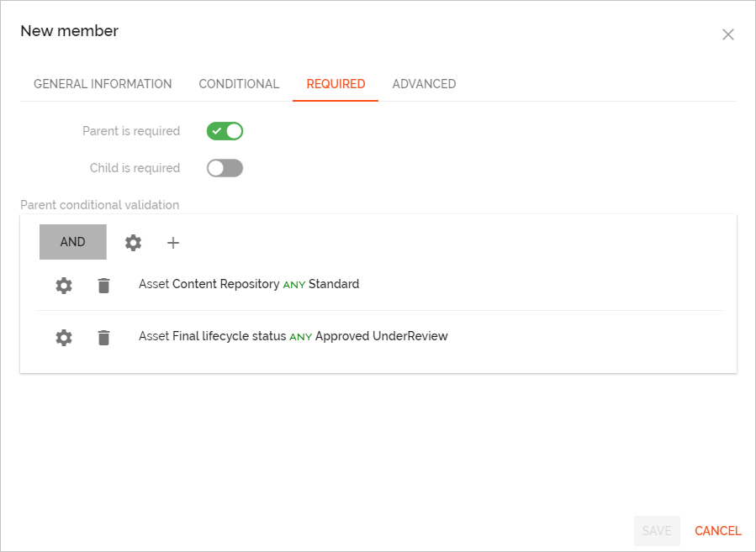
Task: Click the plus icon to add a condition
Action: [173, 242]
